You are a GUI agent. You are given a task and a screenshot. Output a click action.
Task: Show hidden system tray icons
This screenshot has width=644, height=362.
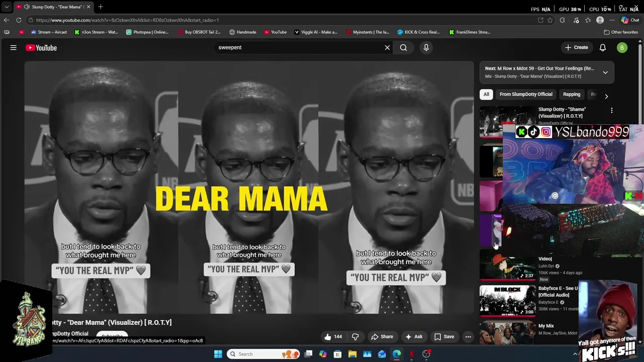[575, 354]
